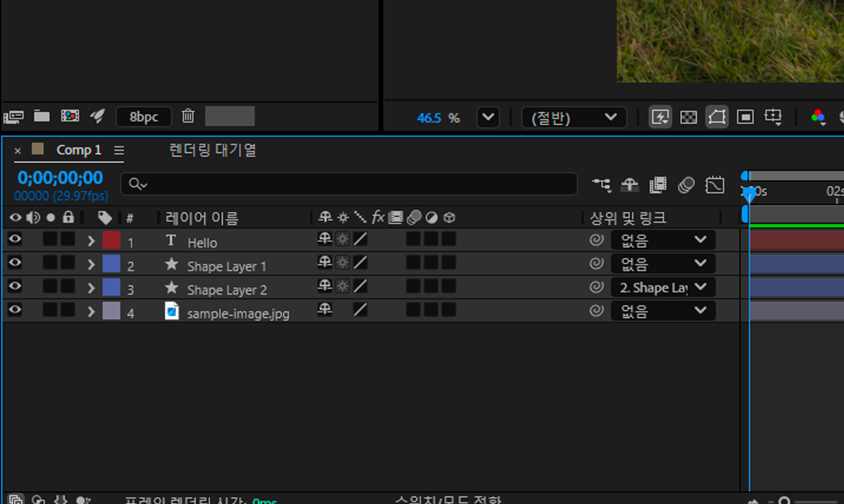The image size is (844, 504).
Task: Create a new folder in project panel
Action: pyautogui.click(x=41, y=116)
